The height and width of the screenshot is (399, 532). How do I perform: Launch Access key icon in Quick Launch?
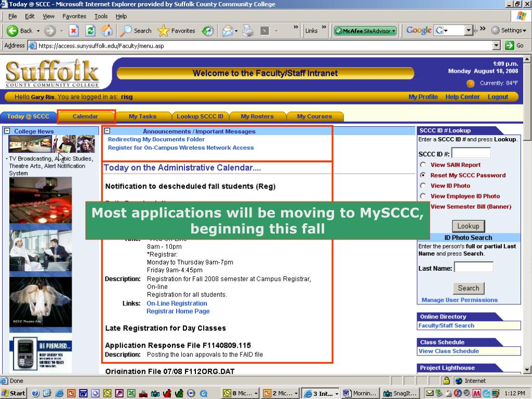point(119,393)
